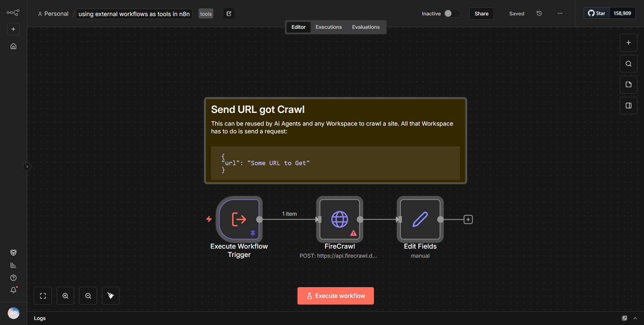
Task: Click the warning triangle on FireCrawl node
Action: coord(354,233)
